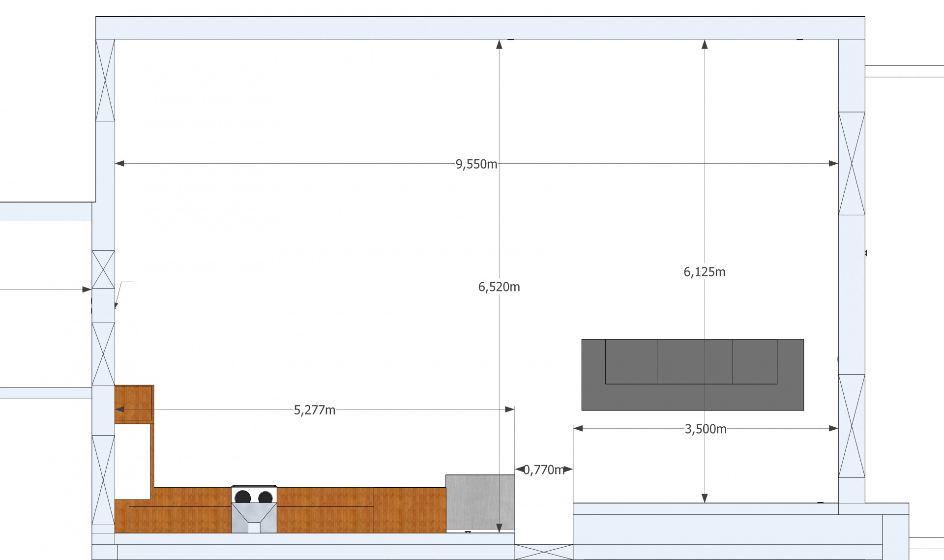Click the crossed door opening in the bottom wall
944x560 pixels.
coord(544,552)
